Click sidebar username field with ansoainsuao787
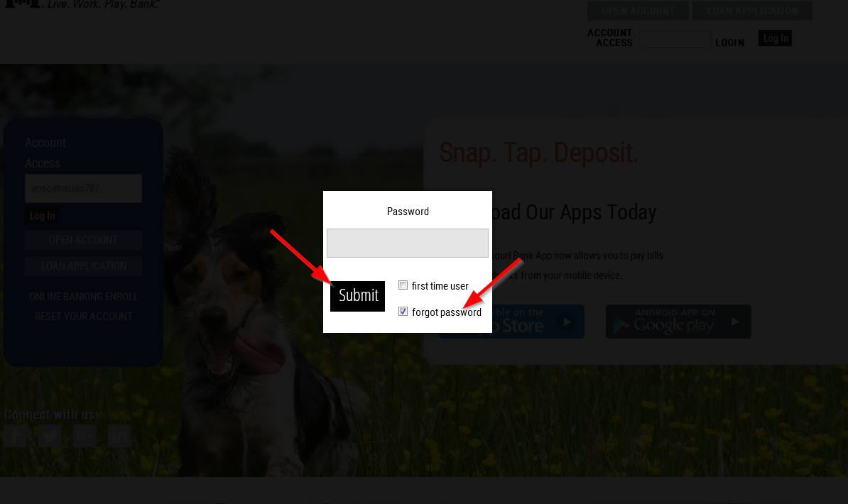Image resolution: width=848 pixels, height=504 pixels. [x=83, y=188]
